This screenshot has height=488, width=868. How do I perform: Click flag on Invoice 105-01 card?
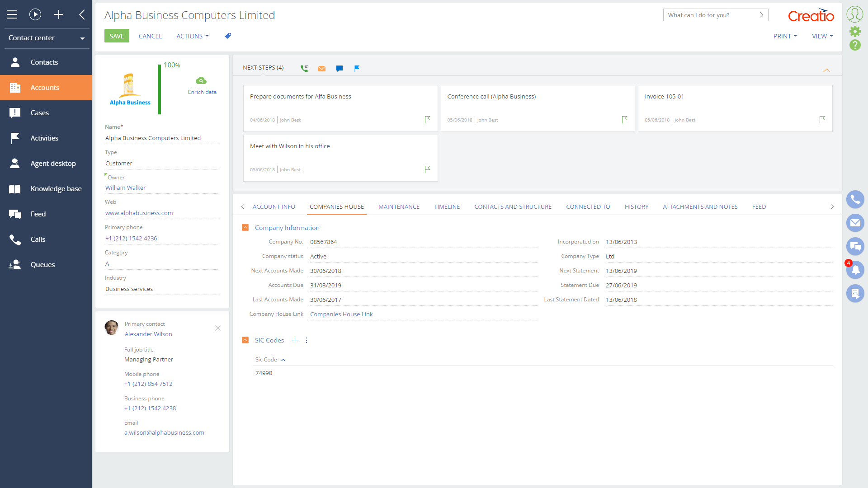click(x=822, y=119)
